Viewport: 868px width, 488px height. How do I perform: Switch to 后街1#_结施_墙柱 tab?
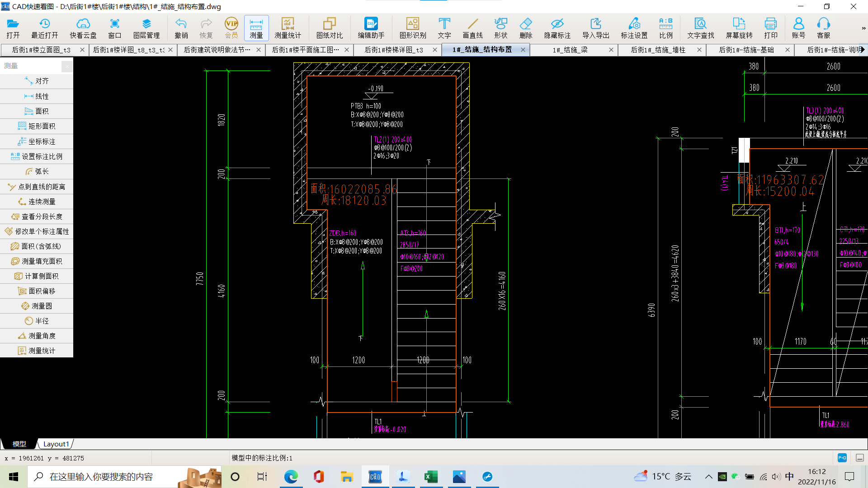(x=658, y=50)
